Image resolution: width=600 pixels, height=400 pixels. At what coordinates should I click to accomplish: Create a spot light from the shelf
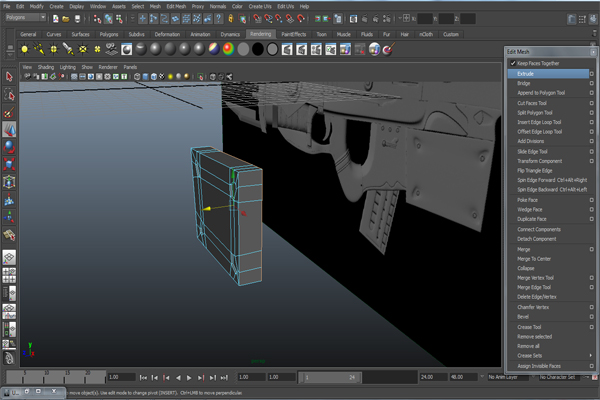tap(68, 49)
